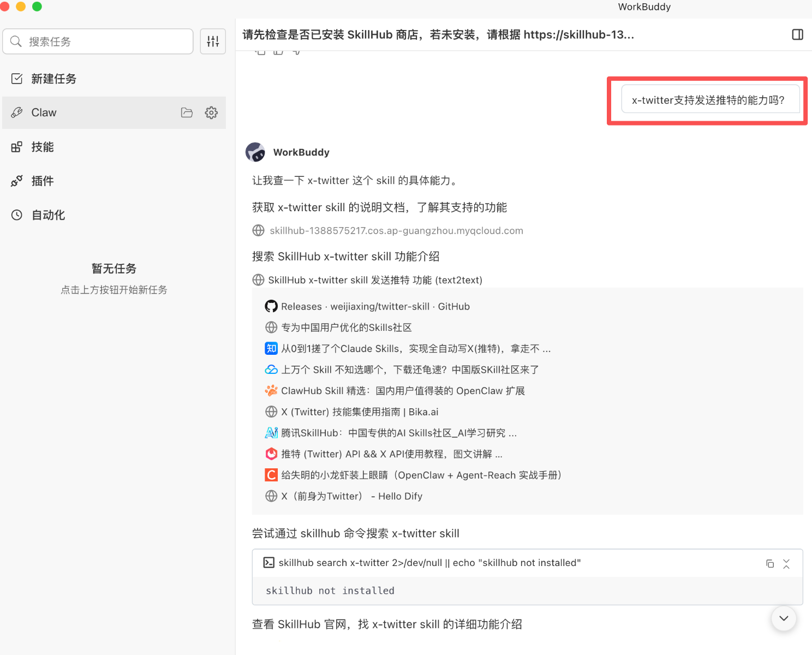
Task: Click the magnifier icon in search box
Action: [16, 41]
